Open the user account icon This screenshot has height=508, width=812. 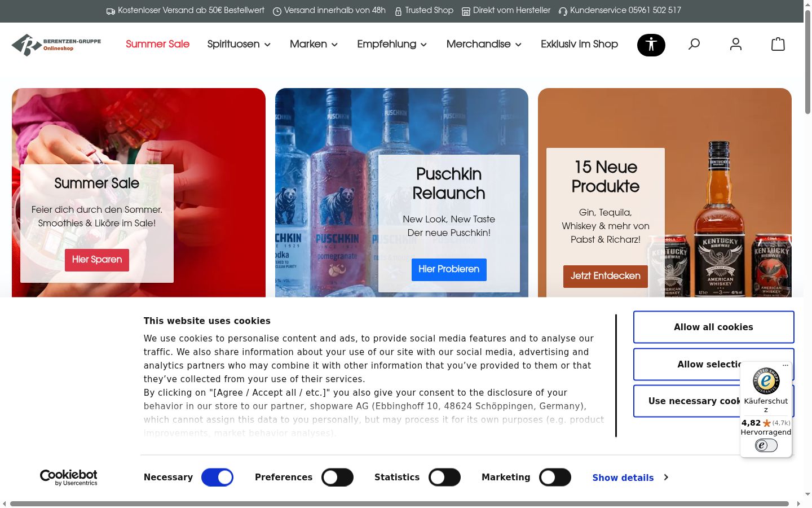(x=736, y=44)
